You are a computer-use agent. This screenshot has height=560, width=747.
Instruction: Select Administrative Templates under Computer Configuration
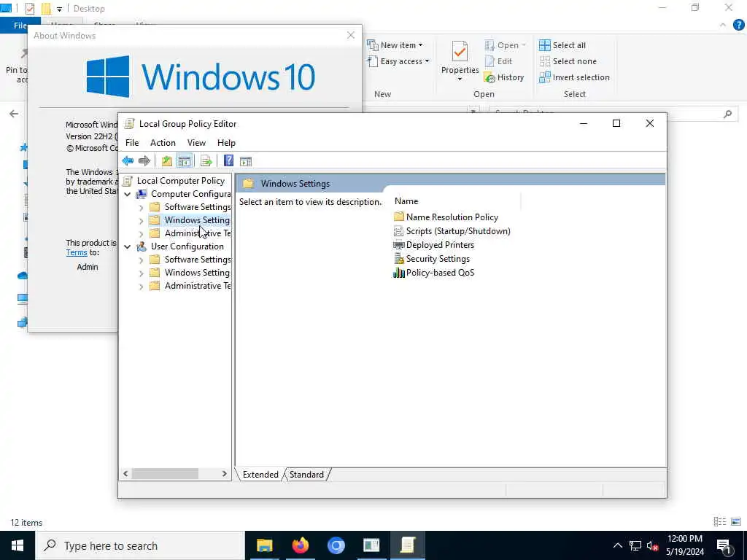tap(190, 233)
